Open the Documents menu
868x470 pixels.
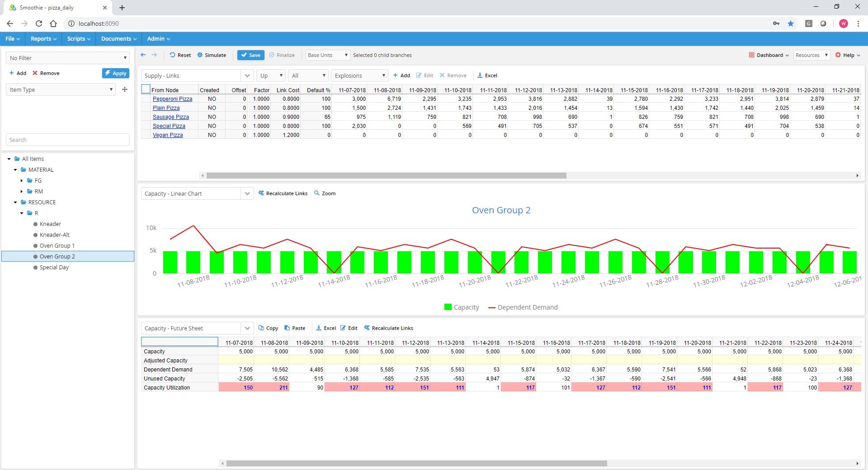click(x=119, y=39)
